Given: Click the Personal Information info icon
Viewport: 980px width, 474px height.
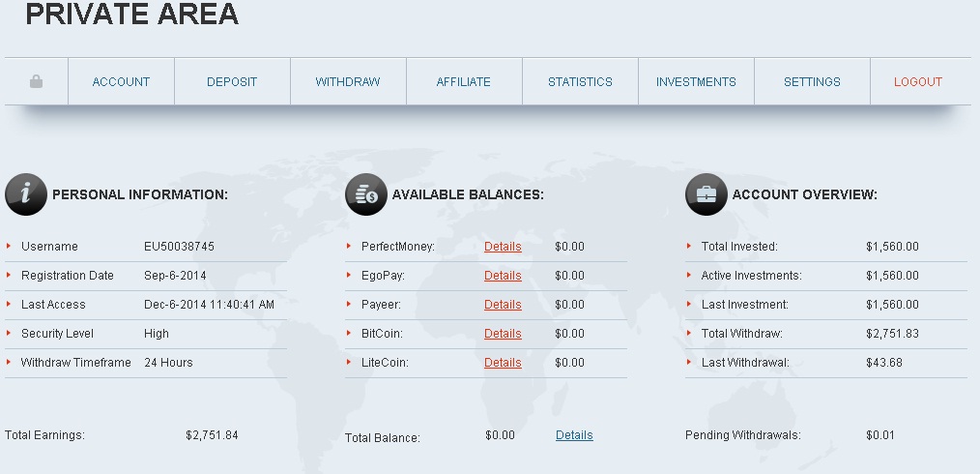Looking at the screenshot, I should coord(26,194).
